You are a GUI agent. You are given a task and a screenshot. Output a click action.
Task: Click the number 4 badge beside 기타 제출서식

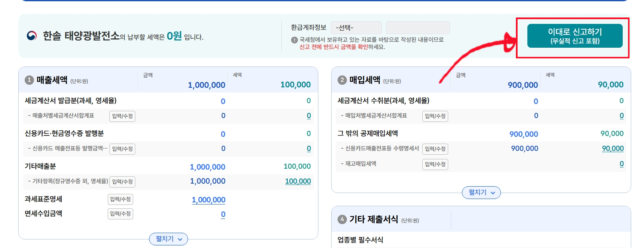pos(342,219)
